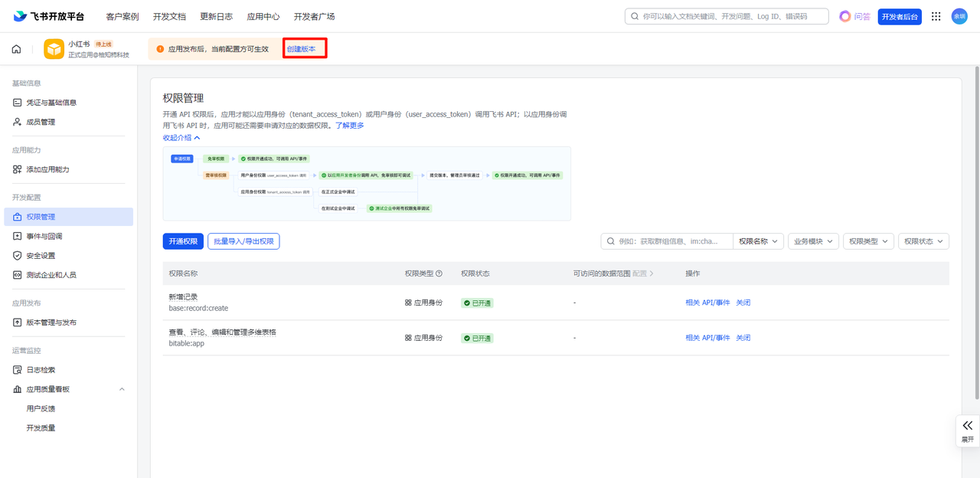Open 开发文档 in the top navigation
This screenshot has height=478, width=980.
[169, 16]
